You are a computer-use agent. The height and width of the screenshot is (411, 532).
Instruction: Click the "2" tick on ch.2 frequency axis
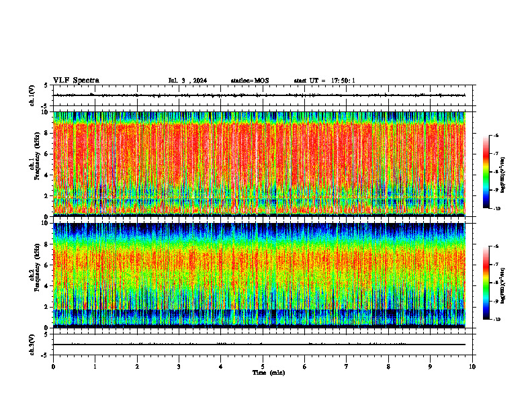tap(47, 307)
